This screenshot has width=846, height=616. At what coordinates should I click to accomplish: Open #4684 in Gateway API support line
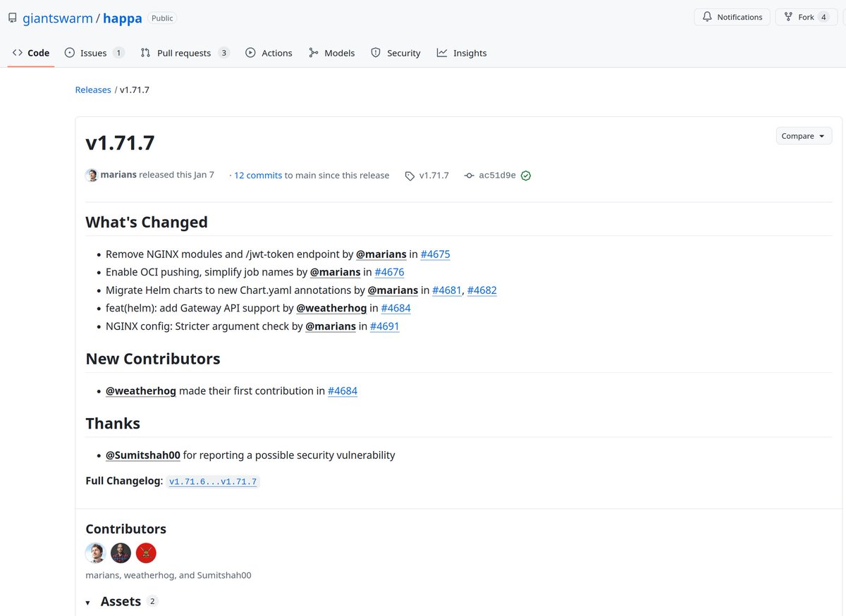point(396,308)
